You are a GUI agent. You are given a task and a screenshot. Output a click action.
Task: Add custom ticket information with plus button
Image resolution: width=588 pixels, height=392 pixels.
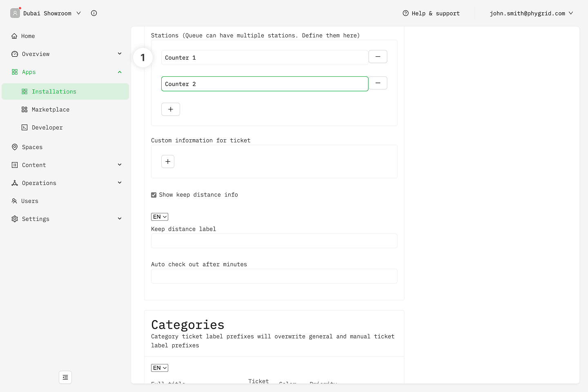coord(168,162)
